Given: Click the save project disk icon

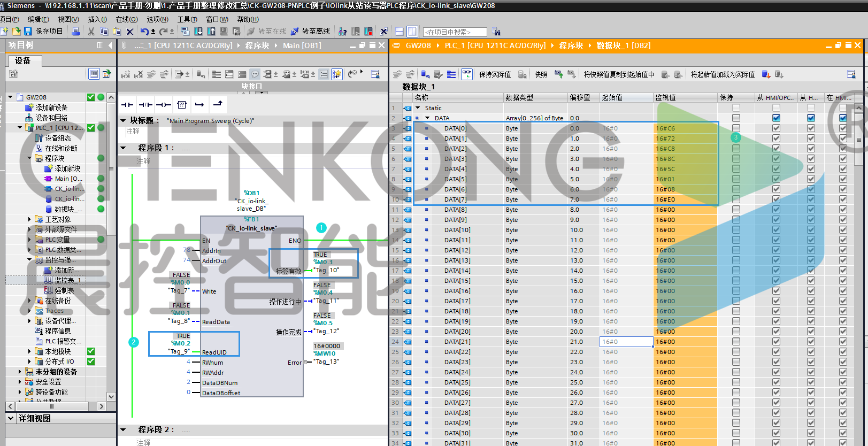Looking at the screenshot, I should click(x=28, y=32).
